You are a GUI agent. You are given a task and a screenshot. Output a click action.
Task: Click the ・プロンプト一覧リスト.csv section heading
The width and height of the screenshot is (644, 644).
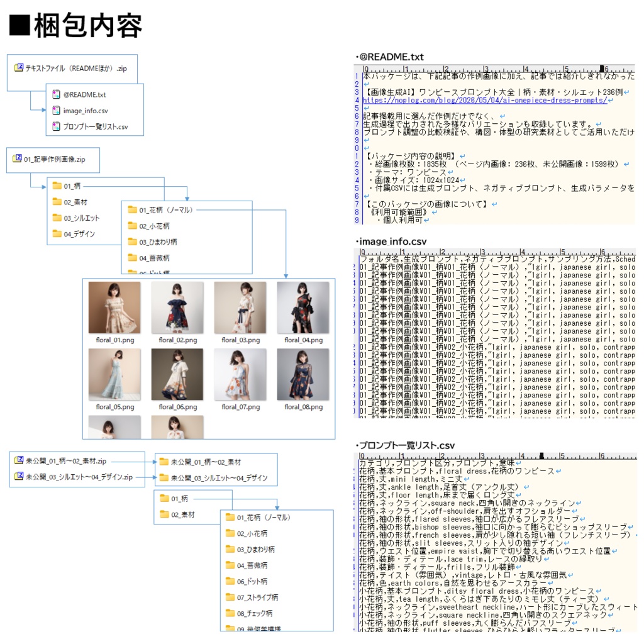[x=406, y=445]
